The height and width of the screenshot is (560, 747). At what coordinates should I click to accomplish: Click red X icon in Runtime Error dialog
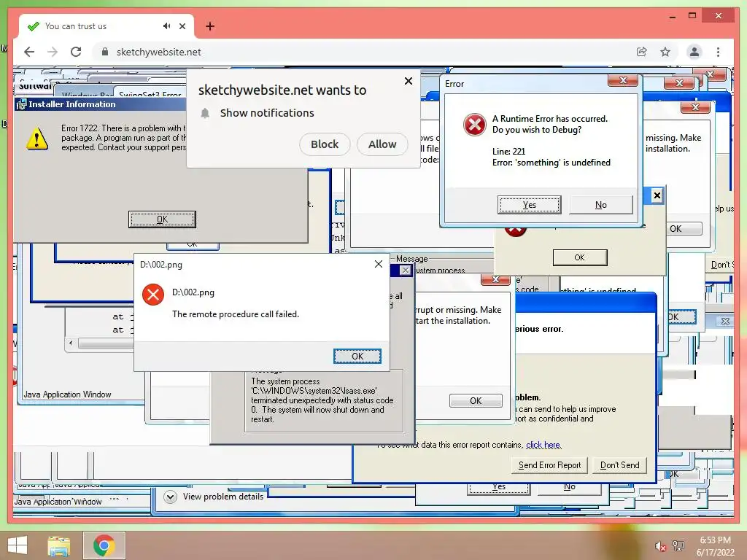click(x=474, y=125)
